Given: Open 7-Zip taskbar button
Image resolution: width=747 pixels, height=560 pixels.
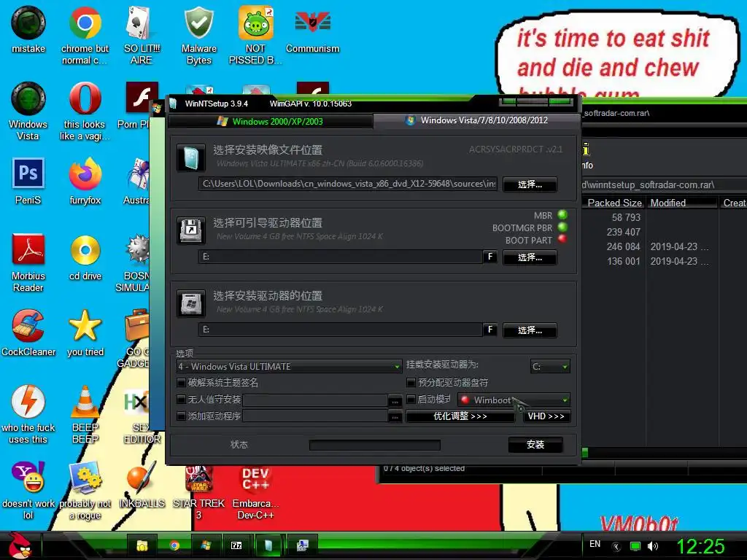Looking at the screenshot, I should click(x=237, y=545).
